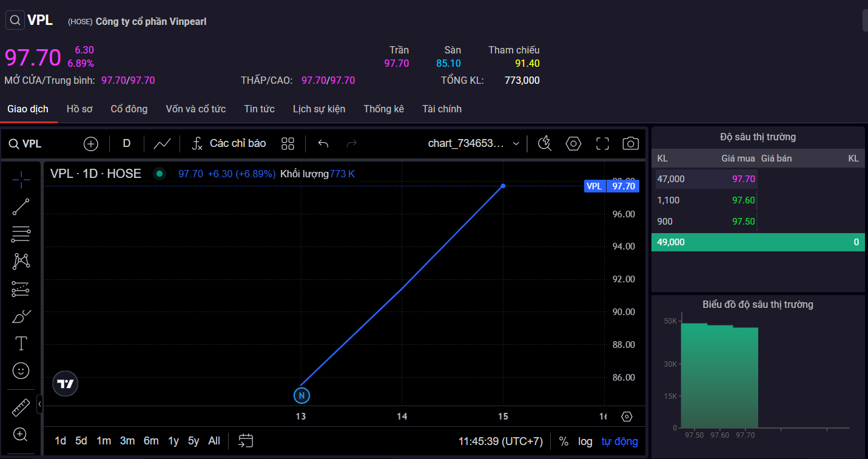Select the trend line drawing tool
The height and width of the screenshot is (459, 868).
(21, 207)
